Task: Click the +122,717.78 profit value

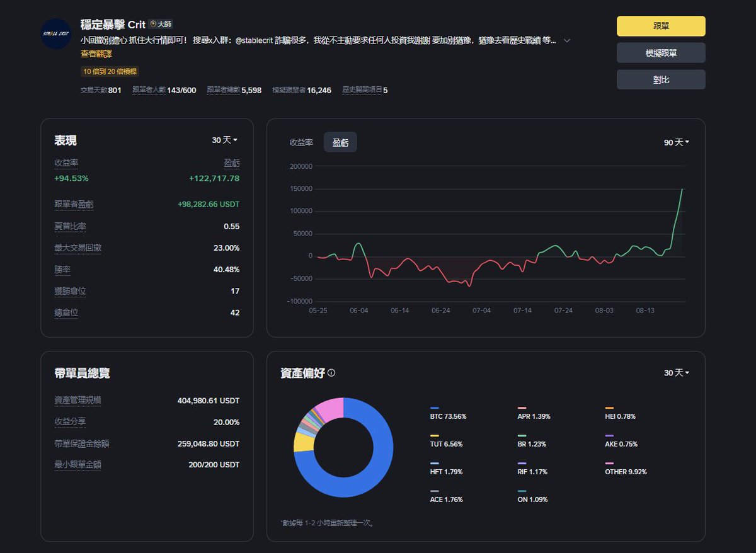Action: [x=214, y=178]
